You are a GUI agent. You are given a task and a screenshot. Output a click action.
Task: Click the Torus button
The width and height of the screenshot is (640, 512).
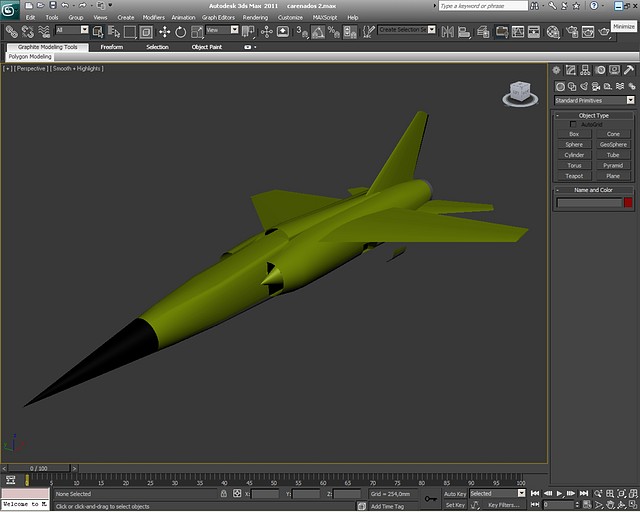574,165
